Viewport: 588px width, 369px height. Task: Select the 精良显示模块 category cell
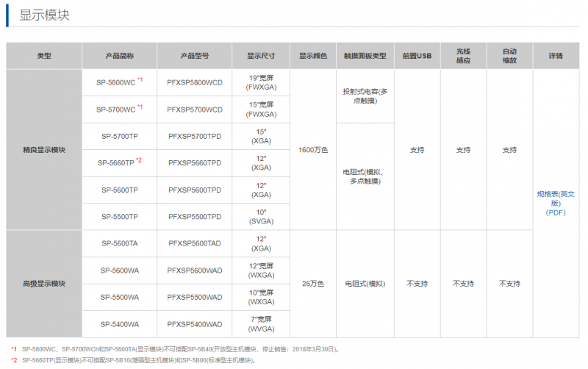(44, 150)
